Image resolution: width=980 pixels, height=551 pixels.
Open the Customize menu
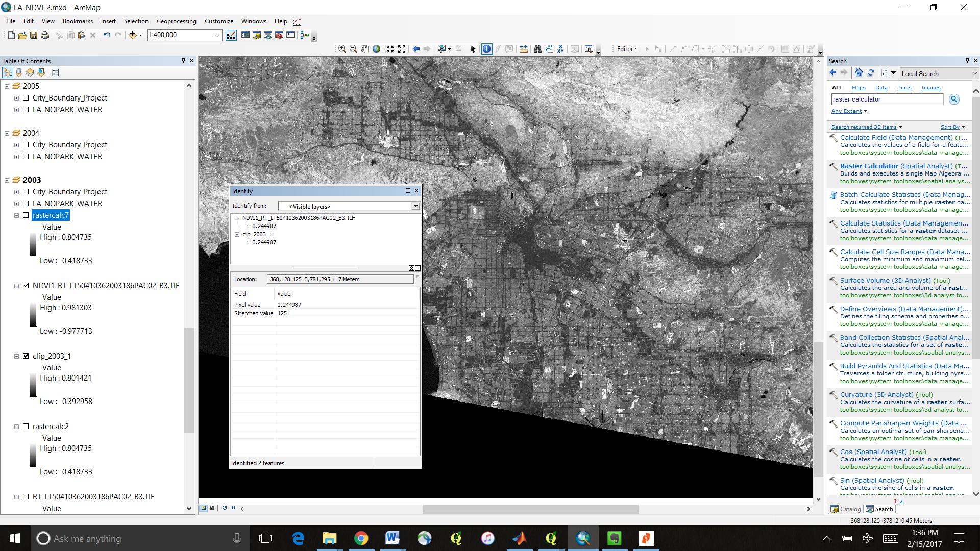point(219,21)
